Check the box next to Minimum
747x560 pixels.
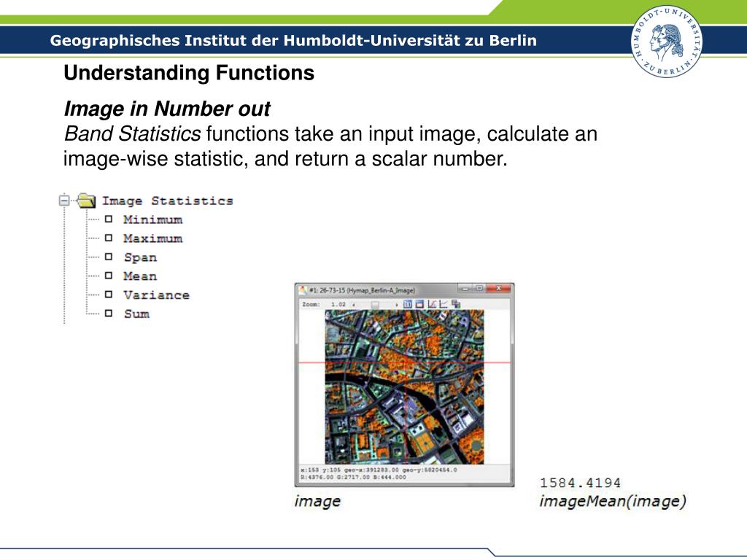[x=108, y=219]
